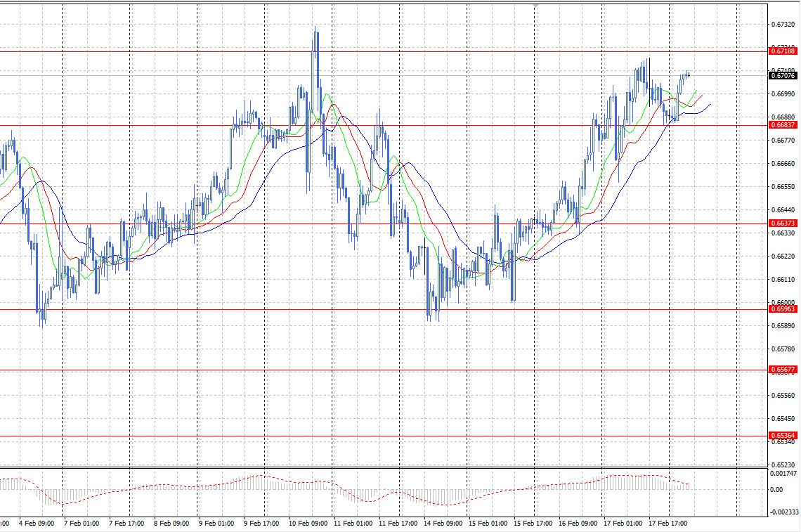Select the 7 Feb 01:00 time label
Screen dimensions: 801x532
[82, 524]
